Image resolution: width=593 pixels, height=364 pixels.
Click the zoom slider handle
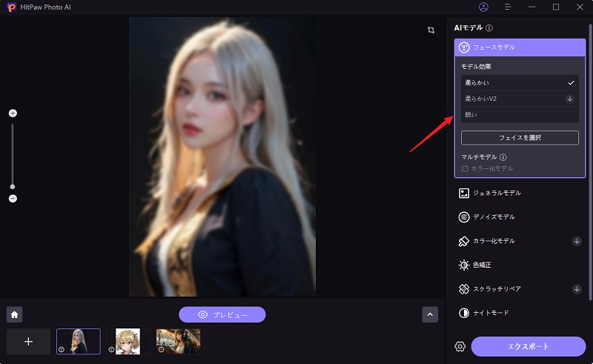tap(13, 186)
